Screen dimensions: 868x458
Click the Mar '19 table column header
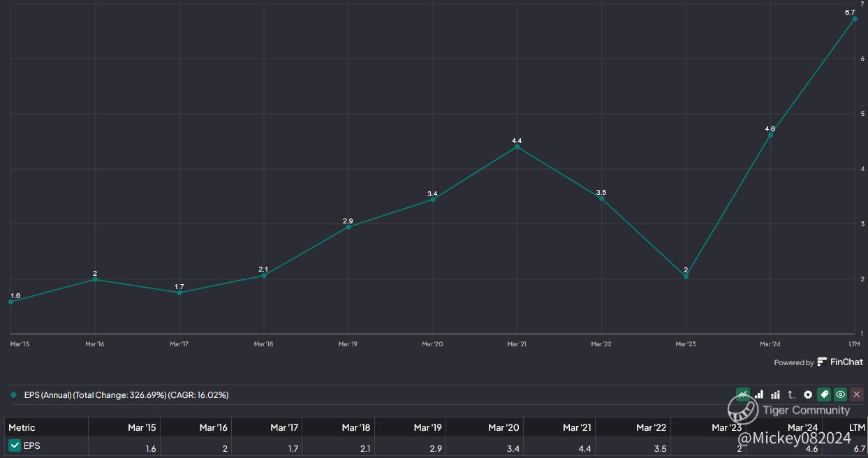427,427
